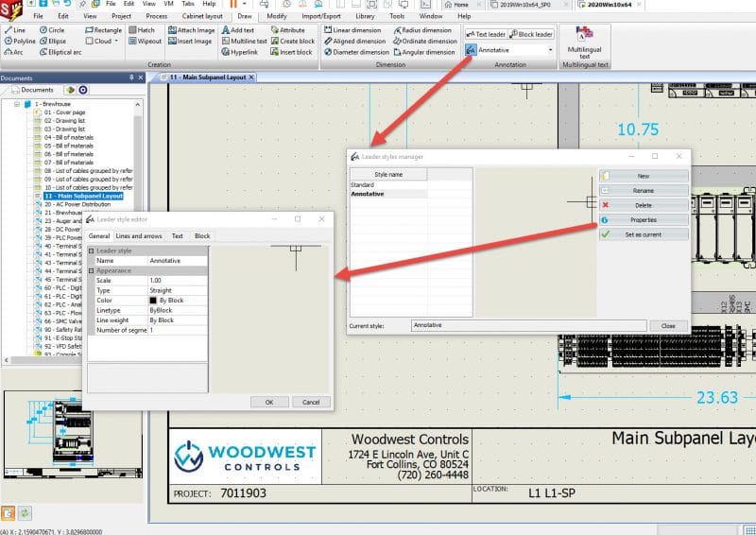Add a Diameter dimension
This screenshot has width=756, height=535.
(x=356, y=52)
